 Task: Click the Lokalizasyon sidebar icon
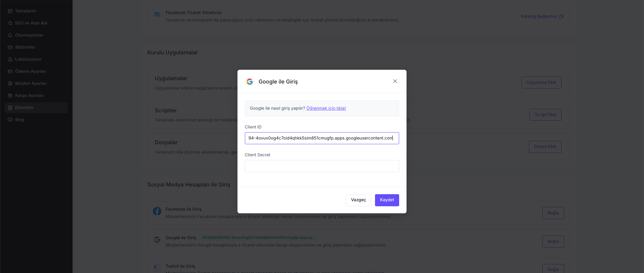tap(10, 59)
